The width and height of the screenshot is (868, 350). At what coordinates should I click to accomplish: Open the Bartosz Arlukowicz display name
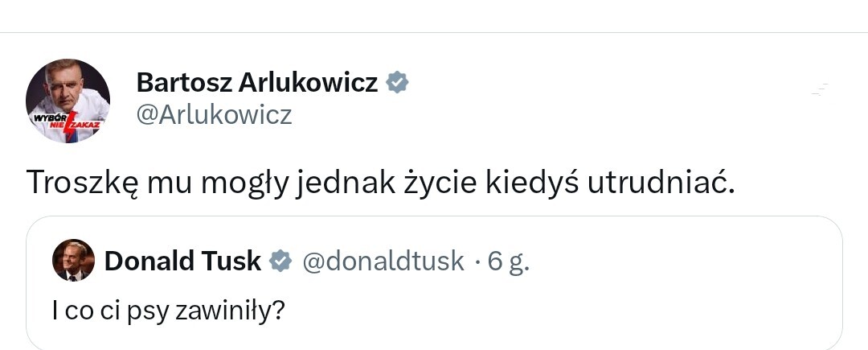click(257, 82)
